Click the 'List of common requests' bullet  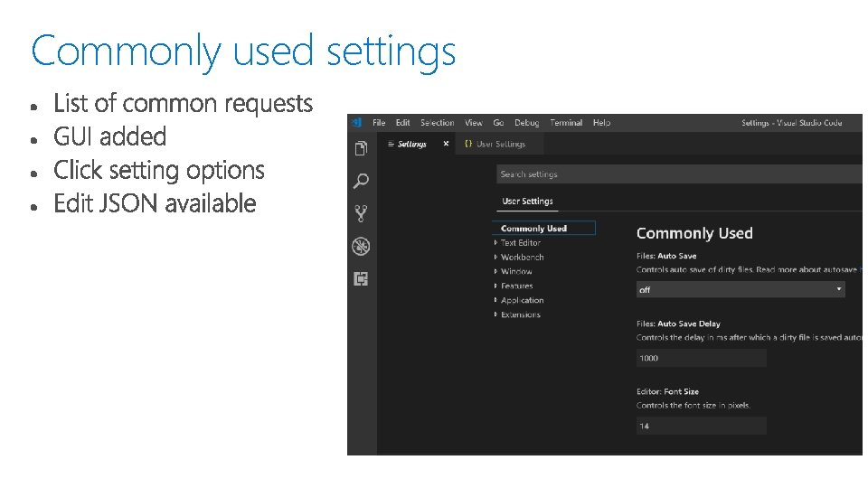(183, 103)
